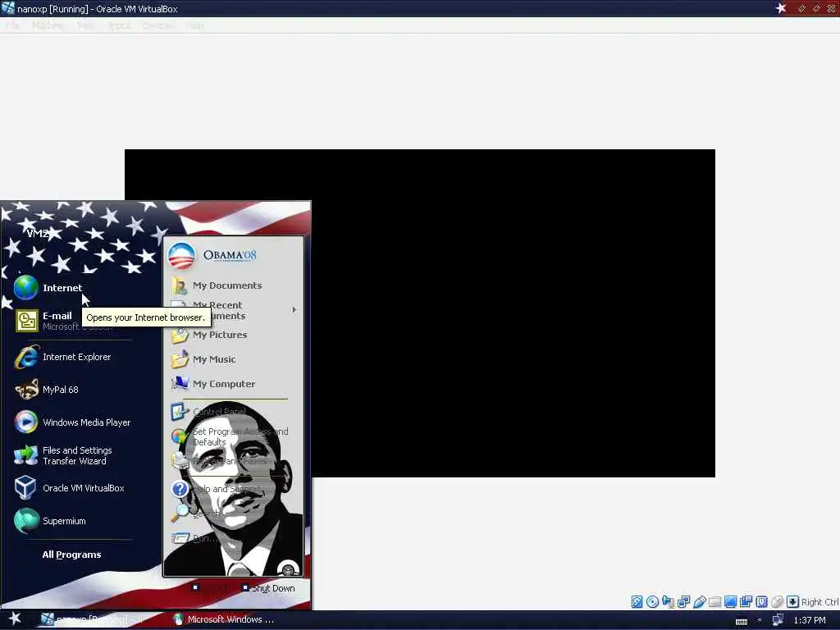Click the optical disc status icon

(652, 601)
